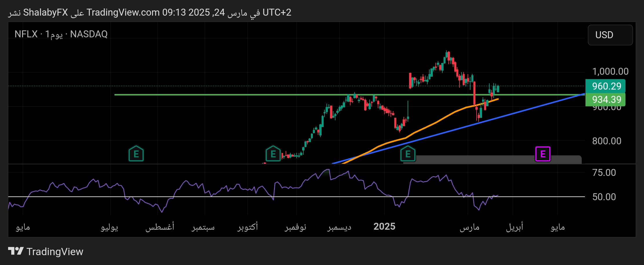Screen dimensions: 644x265
Task: Click the أكتوبر month label on time axis
Action: pos(247,227)
